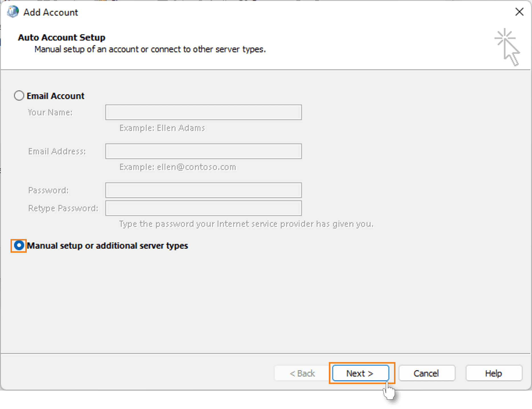
Task: Click the Example: ellen@contoso.com hint text
Action: 178,167
